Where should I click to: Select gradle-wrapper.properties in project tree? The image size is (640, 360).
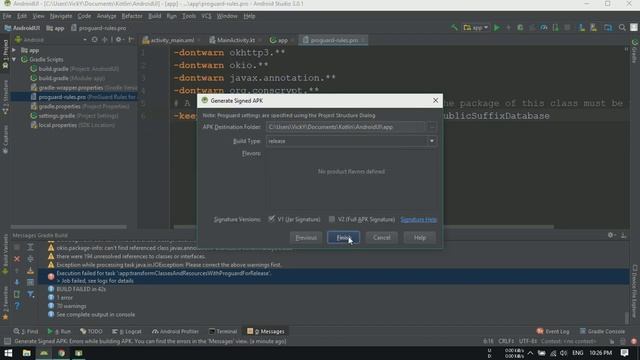pyautogui.click(x=83, y=88)
